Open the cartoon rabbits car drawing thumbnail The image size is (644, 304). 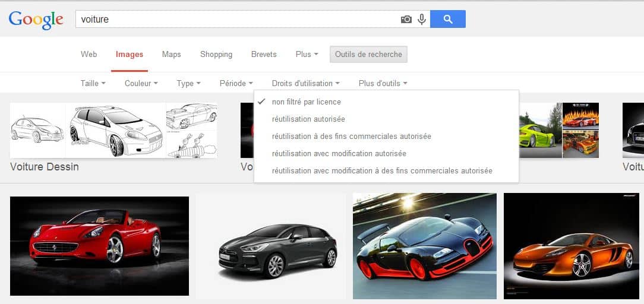(192, 144)
